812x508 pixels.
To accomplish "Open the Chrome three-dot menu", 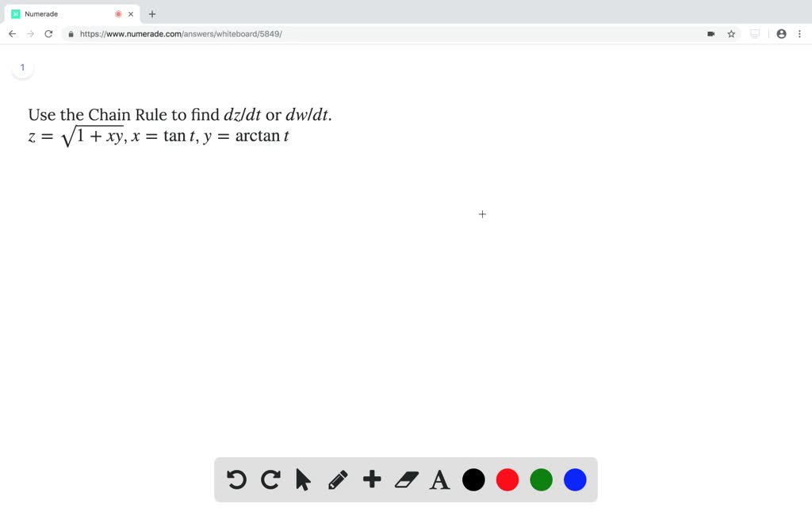I will pos(801,33).
